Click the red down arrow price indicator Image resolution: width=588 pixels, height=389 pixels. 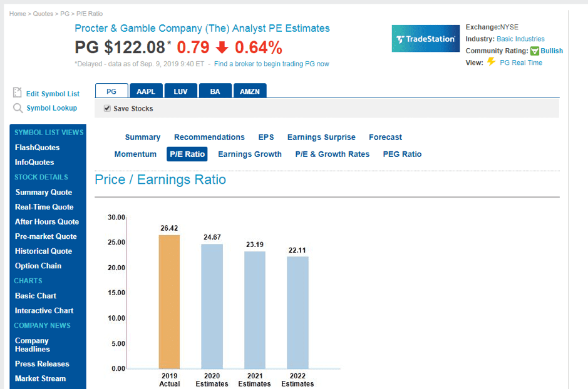point(222,48)
